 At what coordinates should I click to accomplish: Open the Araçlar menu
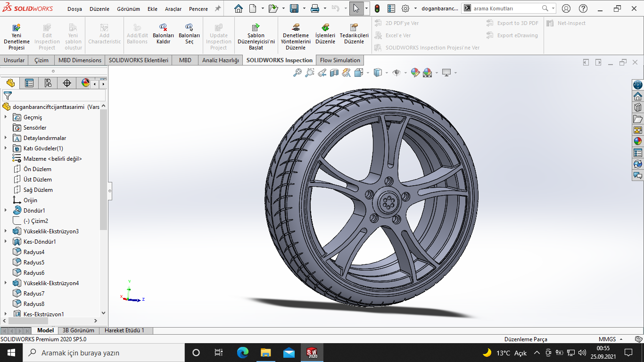point(173,9)
